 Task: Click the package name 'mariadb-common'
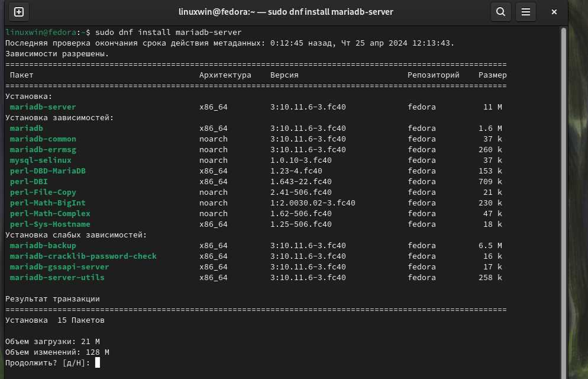(43, 139)
